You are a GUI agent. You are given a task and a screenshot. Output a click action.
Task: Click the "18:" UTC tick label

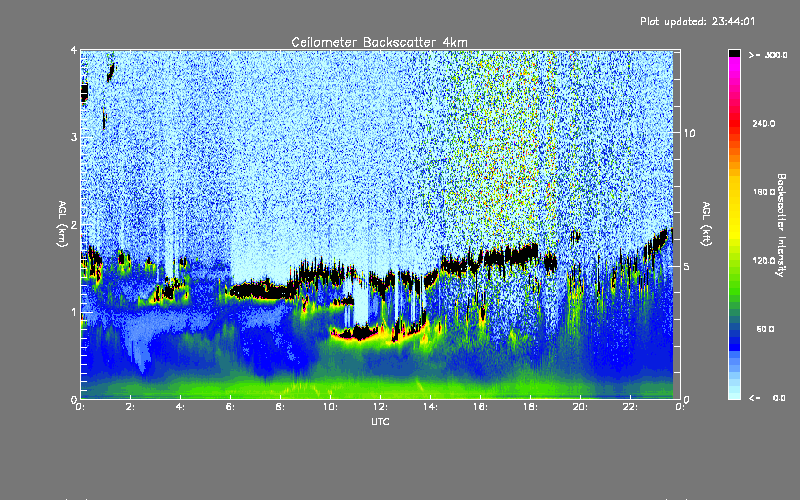[x=531, y=407]
